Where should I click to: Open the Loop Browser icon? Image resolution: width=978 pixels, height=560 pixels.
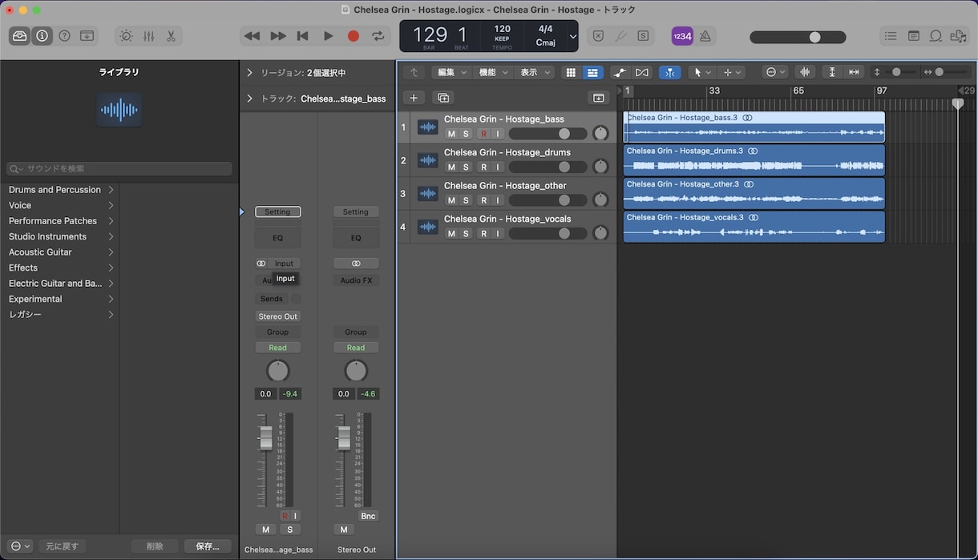pyautogui.click(x=936, y=36)
